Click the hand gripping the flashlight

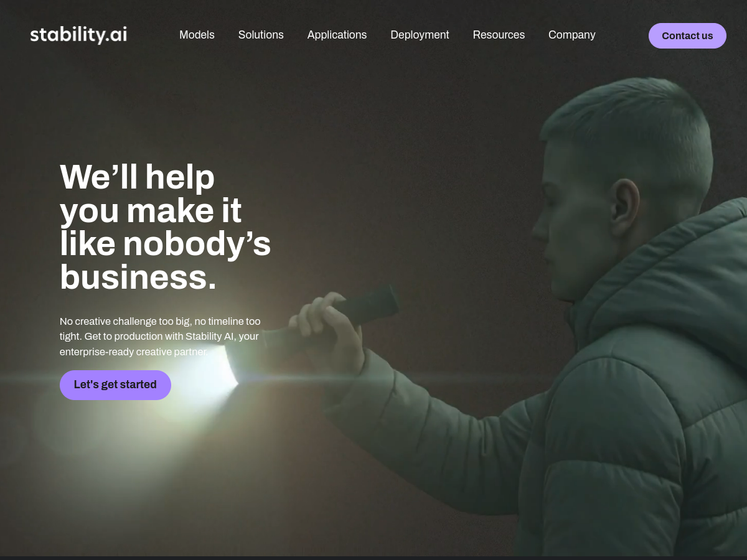click(x=328, y=330)
